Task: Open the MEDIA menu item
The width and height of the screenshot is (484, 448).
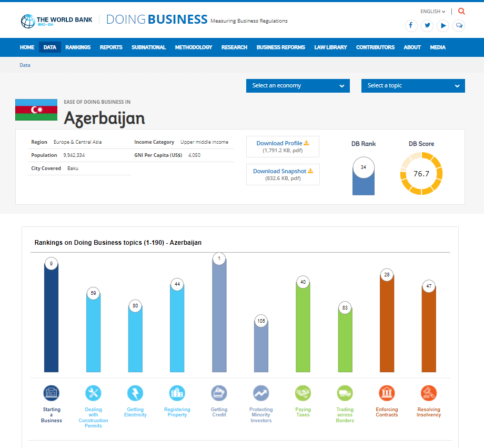Action: coord(438,47)
